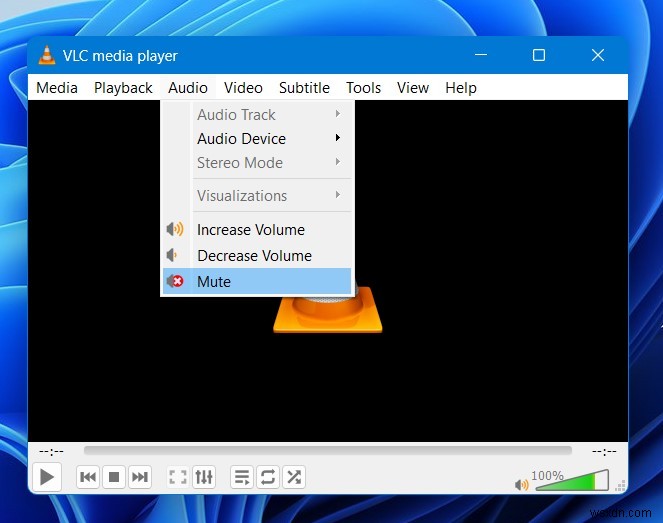Open the Subtitle menu

(x=304, y=88)
